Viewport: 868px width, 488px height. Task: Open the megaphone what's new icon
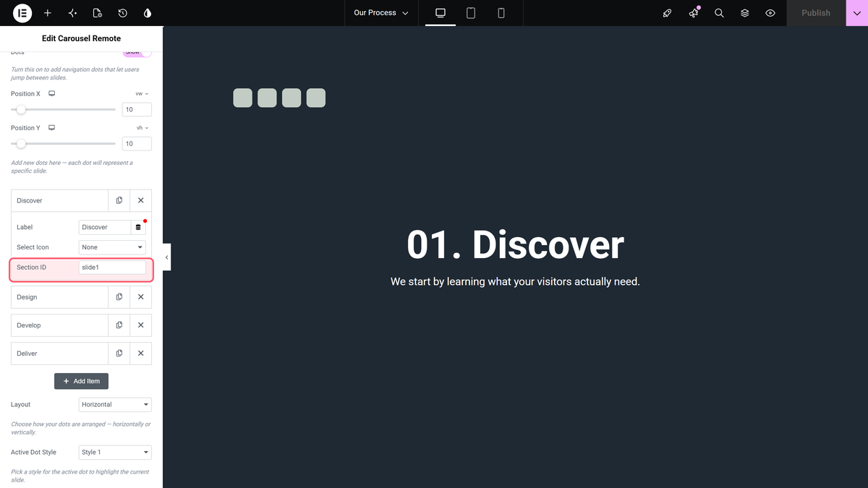694,13
